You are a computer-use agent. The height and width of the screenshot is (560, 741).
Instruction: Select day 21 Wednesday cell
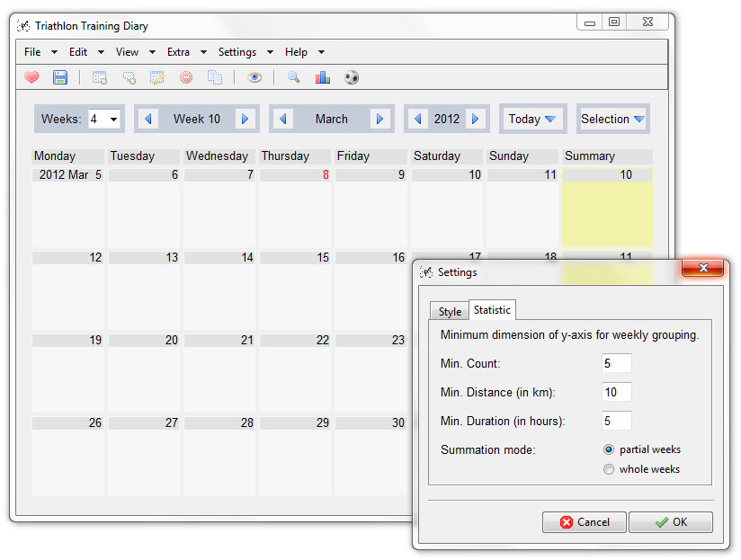tap(219, 372)
